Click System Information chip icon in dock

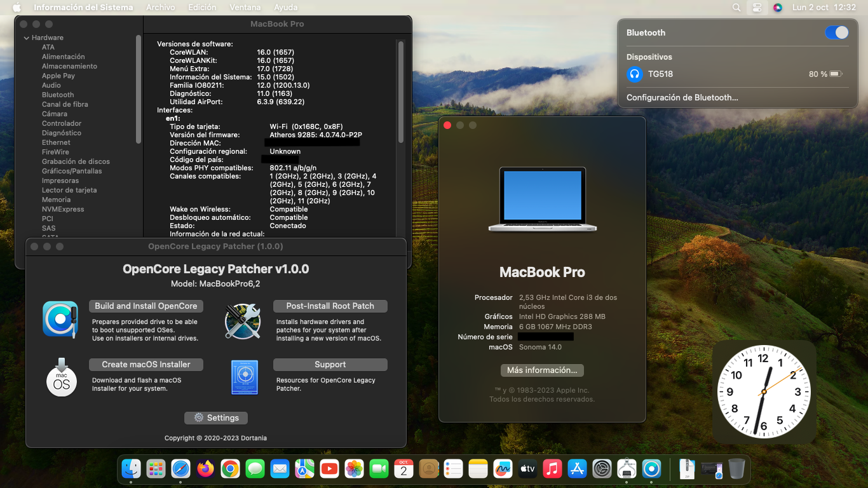tap(627, 469)
